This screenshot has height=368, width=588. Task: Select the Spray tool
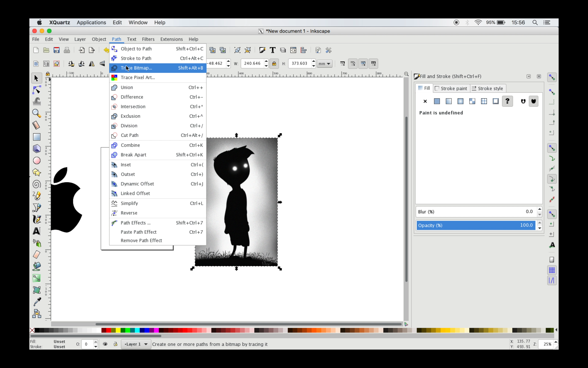coord(37,243)
